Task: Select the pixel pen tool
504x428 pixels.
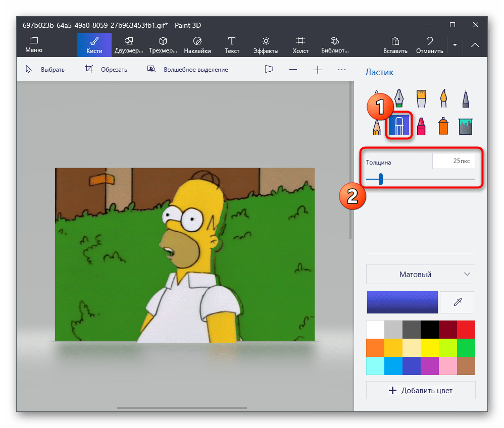Action: (465, 98)
